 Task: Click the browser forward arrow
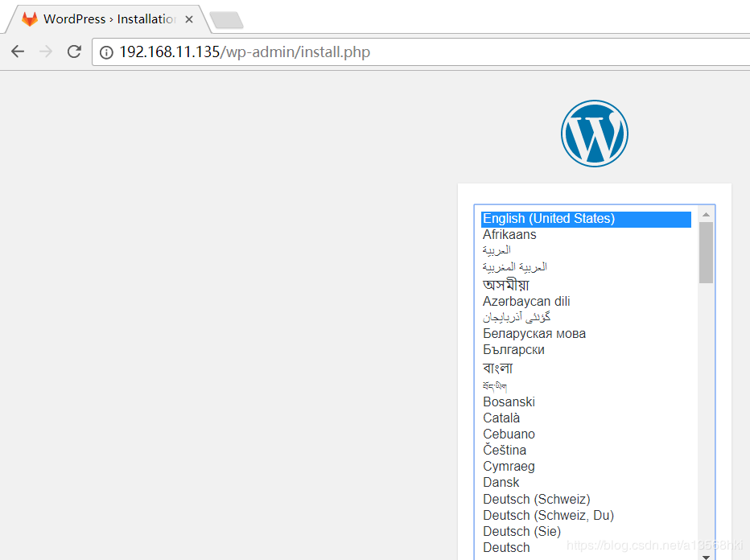pyautogui.click(x=46, y=51)
